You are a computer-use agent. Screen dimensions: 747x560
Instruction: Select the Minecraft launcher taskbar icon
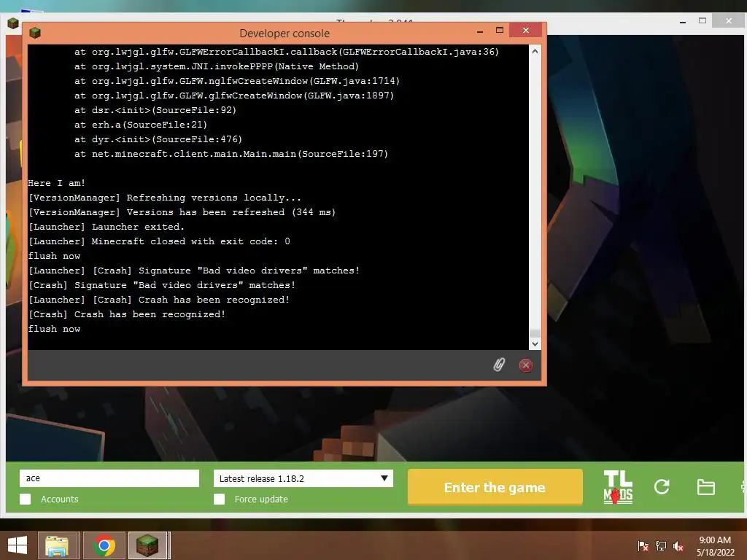tap(147, 545)
